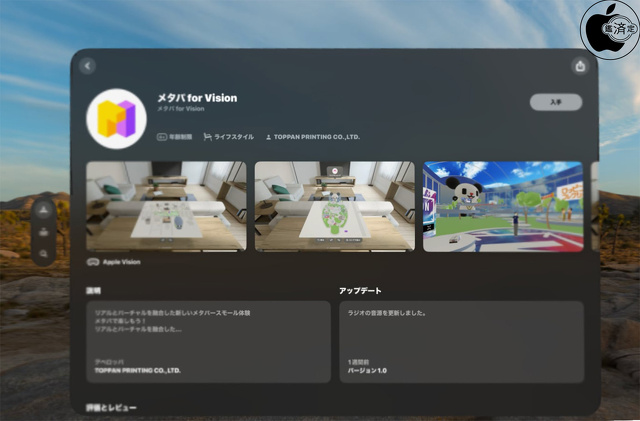Screen dimensions: 640x421
Task: Open the ライフスタイル category link
Action: [x=229, y=136]
